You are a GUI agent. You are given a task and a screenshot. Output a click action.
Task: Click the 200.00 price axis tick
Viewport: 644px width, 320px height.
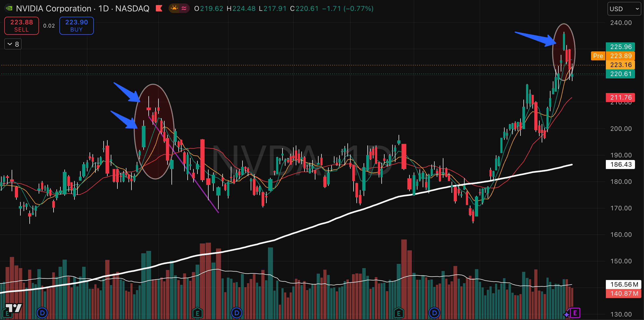coord(621,129)
